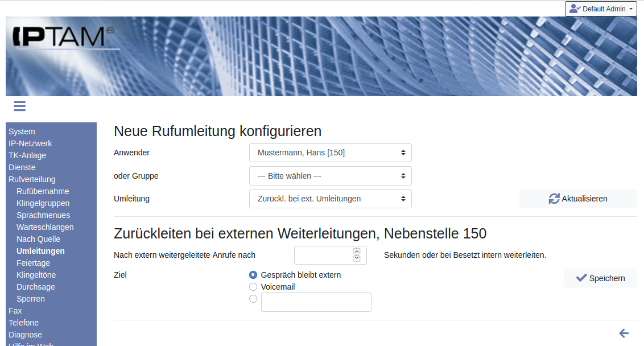Open the hamburger navigation menu
The width and height of the screenshot is (644, 346).
(20, 106)
